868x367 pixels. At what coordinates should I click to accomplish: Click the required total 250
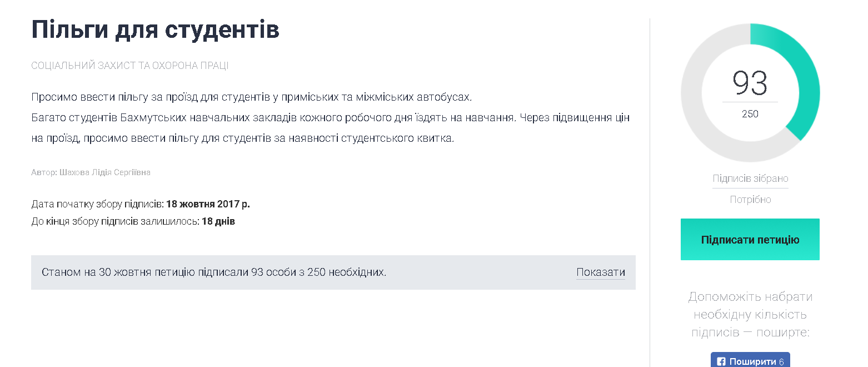click(x=750, y=114)
